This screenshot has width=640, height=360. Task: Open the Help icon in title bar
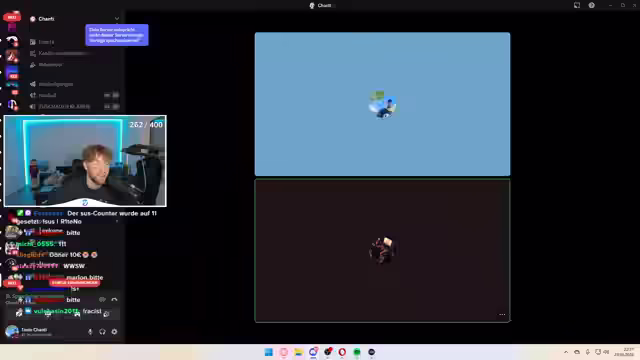point(591,5)
